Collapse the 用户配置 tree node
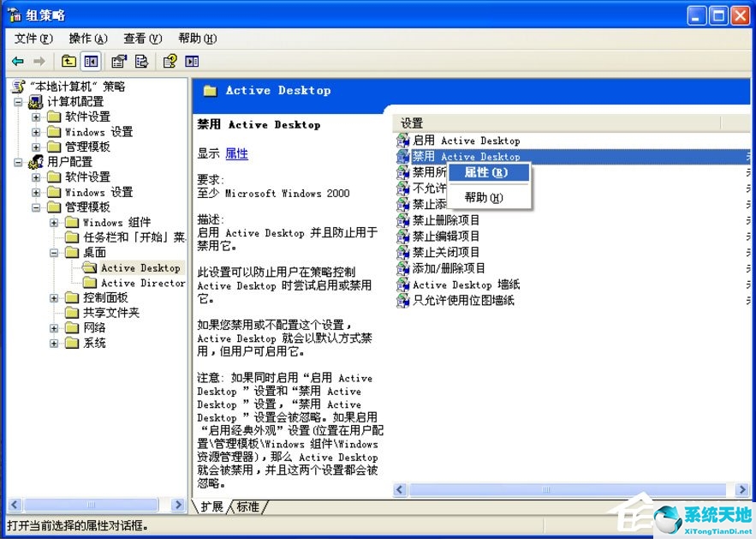 (16, 162)
